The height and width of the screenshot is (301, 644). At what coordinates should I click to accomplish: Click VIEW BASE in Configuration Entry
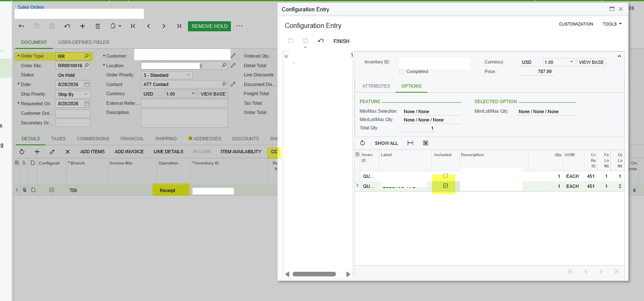pyautogui.click(x=591, y=62)
